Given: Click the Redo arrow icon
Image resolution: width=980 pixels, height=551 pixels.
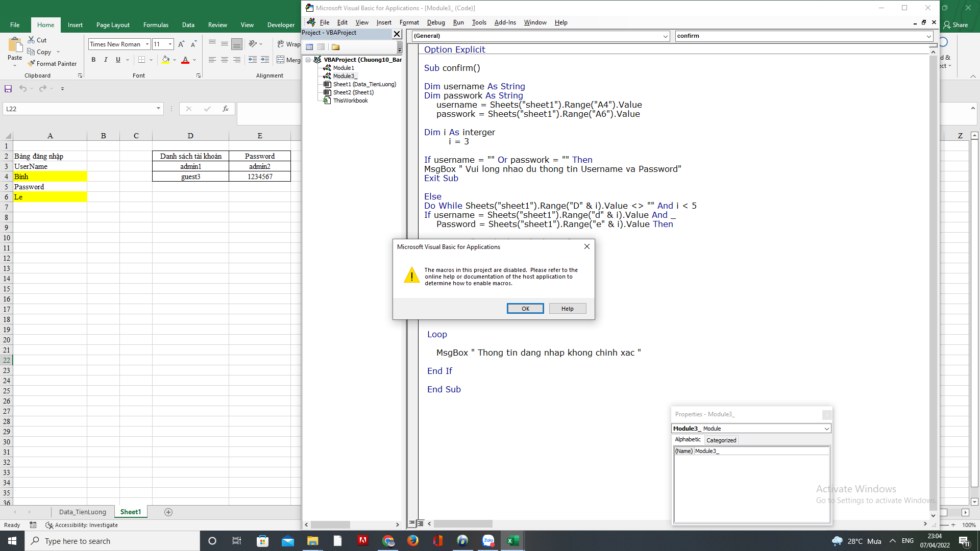Looking at the screenshot, I should tap(43, 88).
